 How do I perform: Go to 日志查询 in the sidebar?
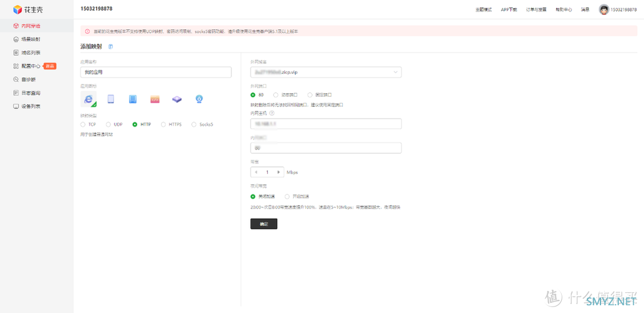point(30,93)
